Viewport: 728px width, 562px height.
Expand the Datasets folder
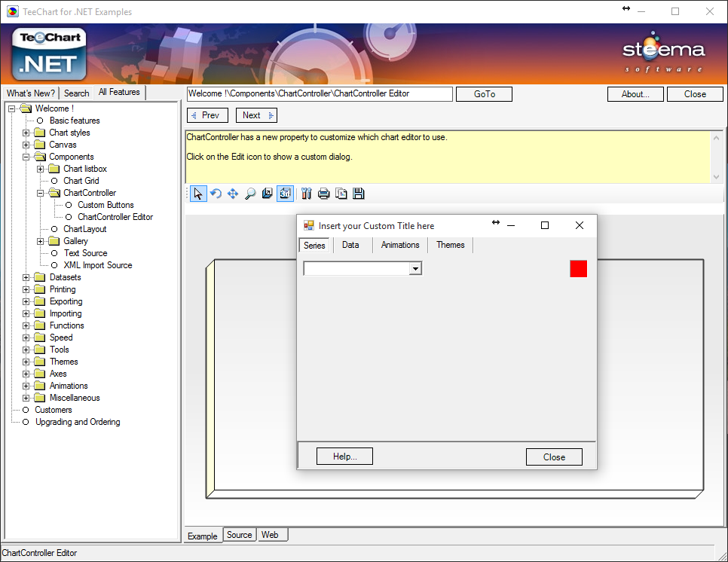[x=26, y=277]
